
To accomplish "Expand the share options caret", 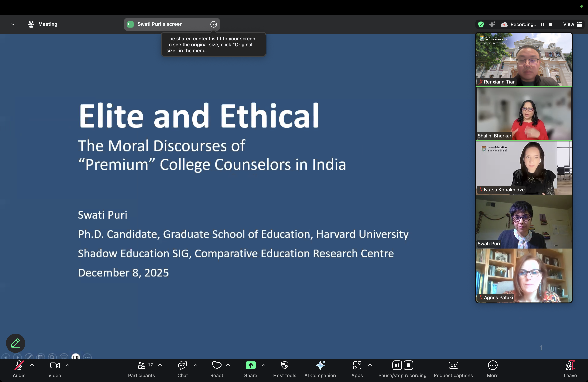I will (263, 365).
